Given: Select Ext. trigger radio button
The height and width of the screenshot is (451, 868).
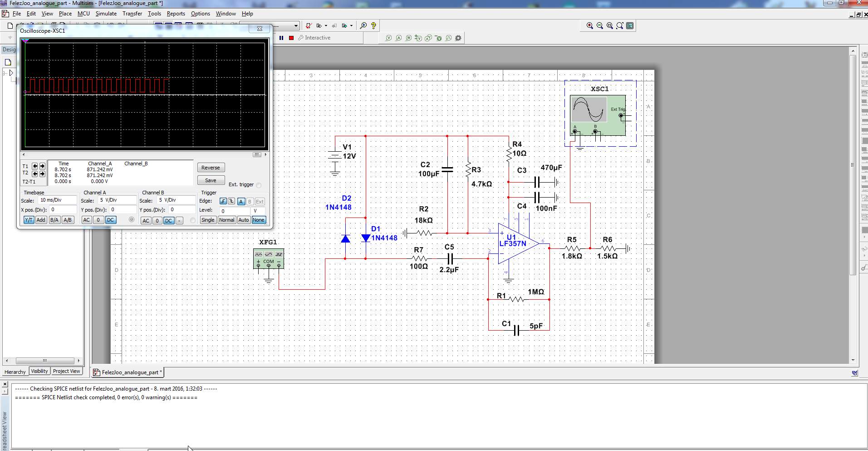Looking at the screenshot, I should click(x=259, y=185).
